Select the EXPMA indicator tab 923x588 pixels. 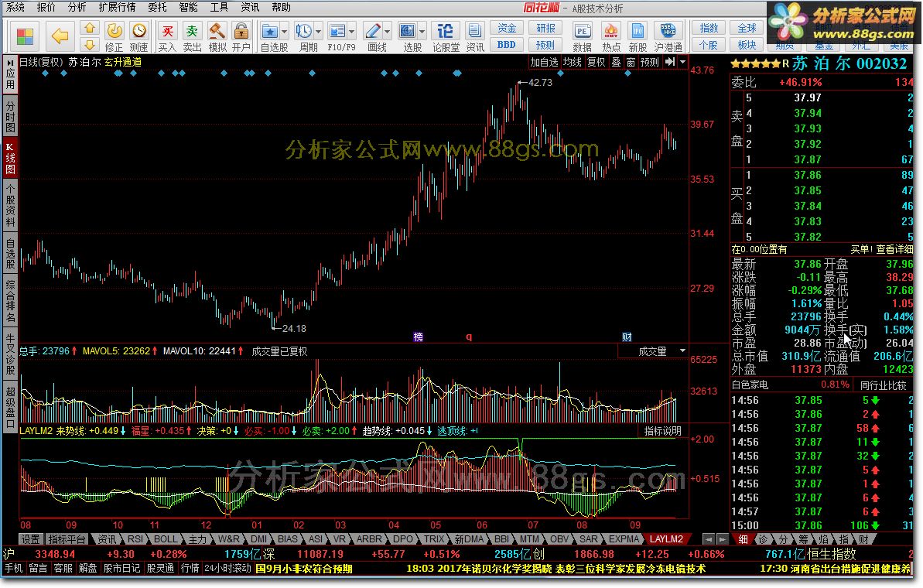click(x=624, y=538)
